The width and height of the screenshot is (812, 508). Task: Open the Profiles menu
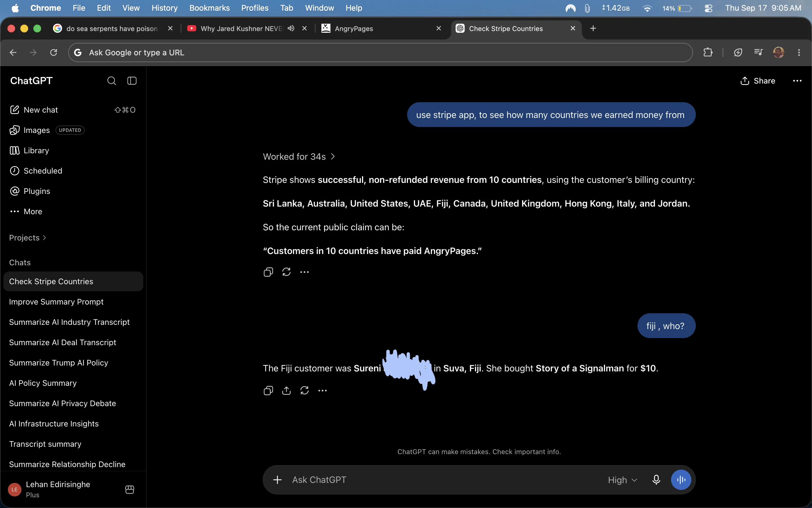(x=255, y=8)
